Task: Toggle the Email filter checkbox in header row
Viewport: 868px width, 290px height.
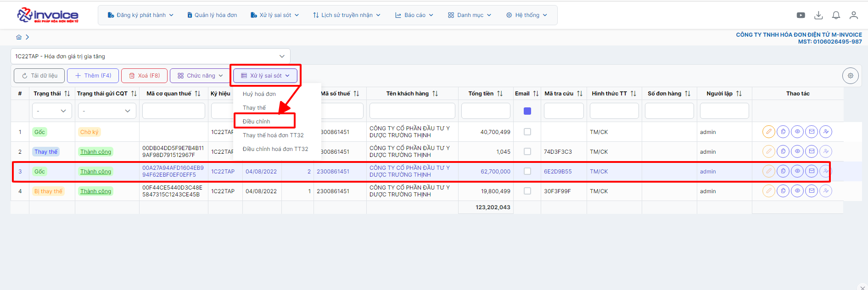Action: 527,111
